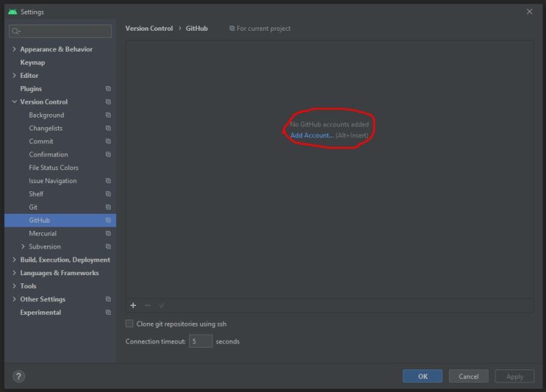Expand Languages & Frameworks section

pyautogui.click(x=14, y=273)
